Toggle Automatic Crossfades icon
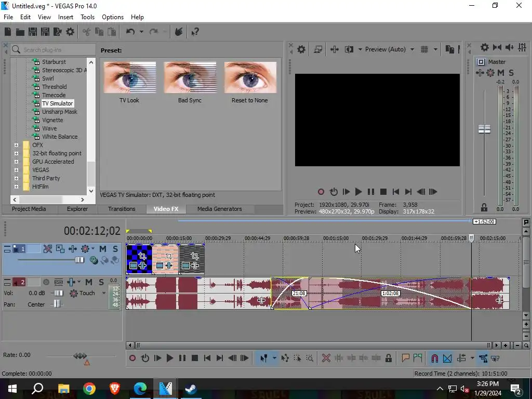This screenshot has height=399, width=532. coord(447,358)
